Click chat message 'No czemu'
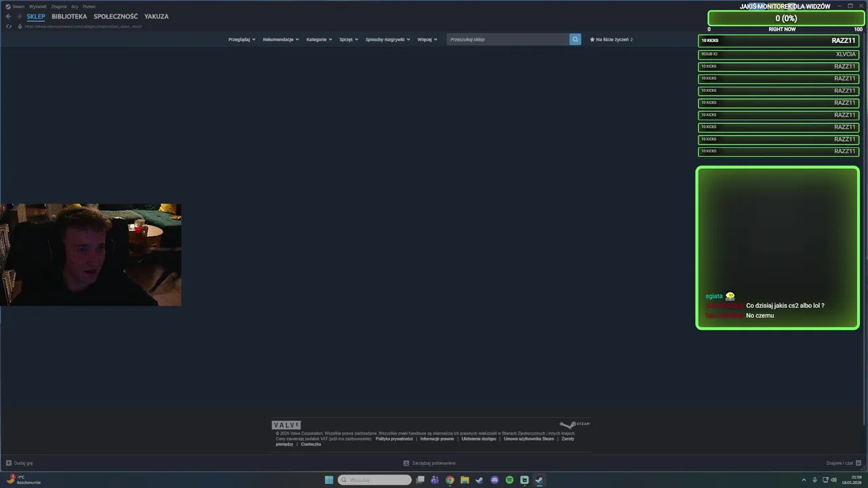This screenshot has width=868, height=488. tap(759, 315)
